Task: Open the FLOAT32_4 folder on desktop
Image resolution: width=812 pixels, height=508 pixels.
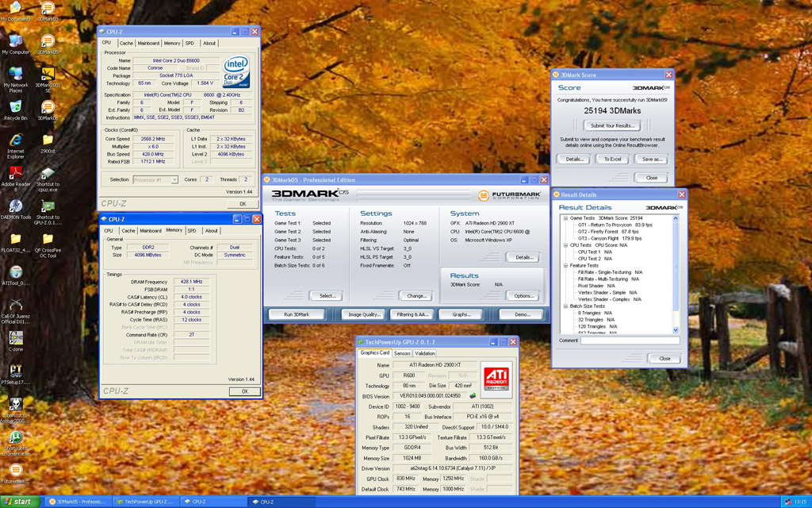Action: 16,243
